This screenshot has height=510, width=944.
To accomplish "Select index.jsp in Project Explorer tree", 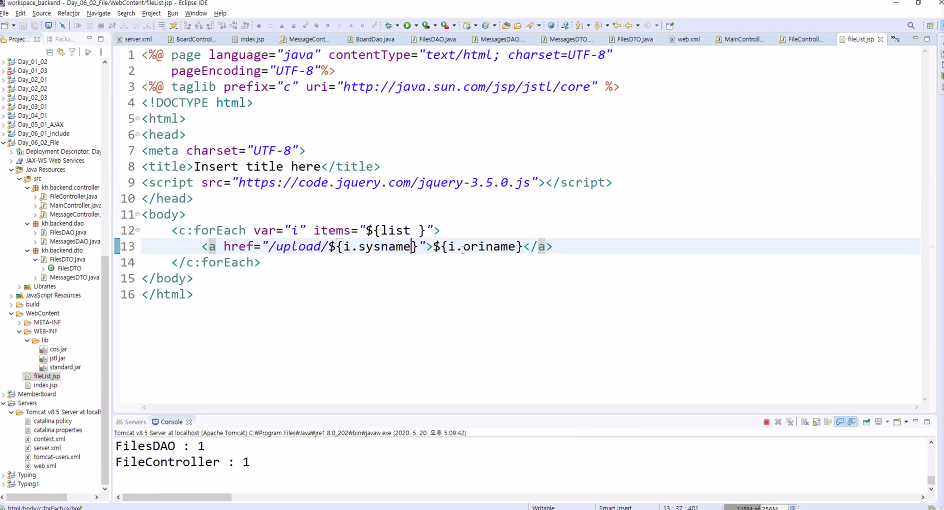I will click(45, 385).
